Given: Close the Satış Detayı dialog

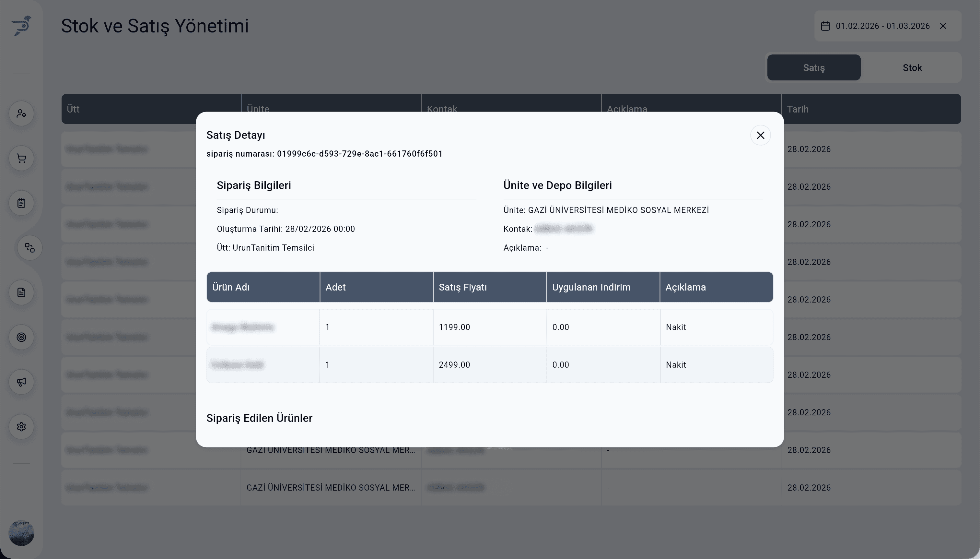Looking at the screenshot, I should (760, 135).
